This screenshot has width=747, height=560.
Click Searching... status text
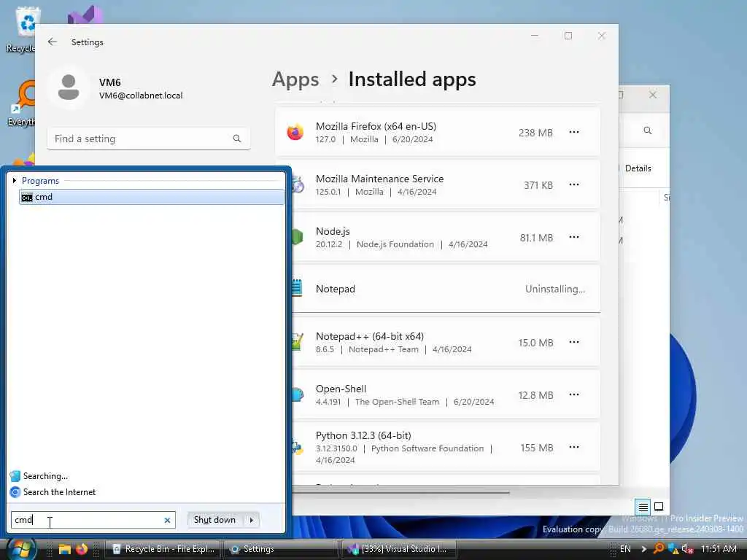point(45,475)
